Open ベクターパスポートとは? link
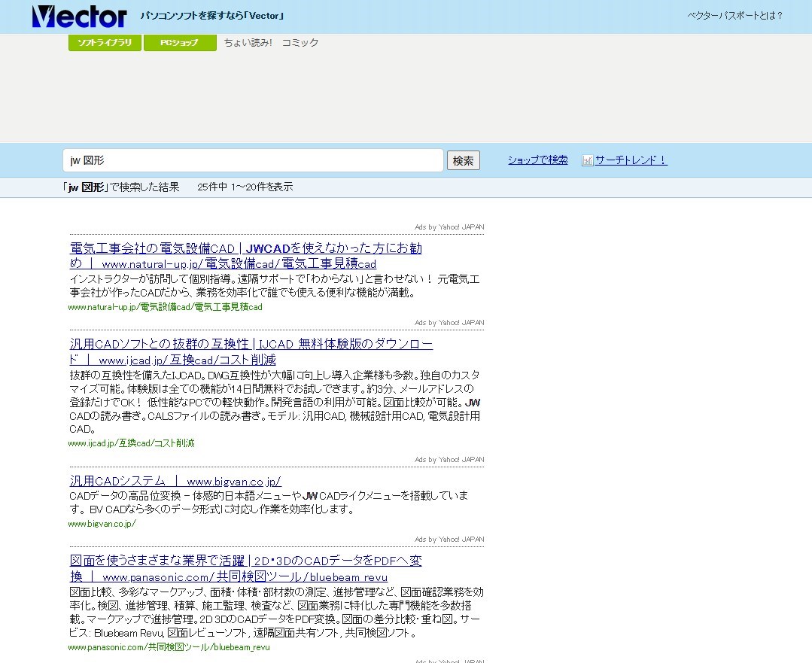 (x=734, y=16)
